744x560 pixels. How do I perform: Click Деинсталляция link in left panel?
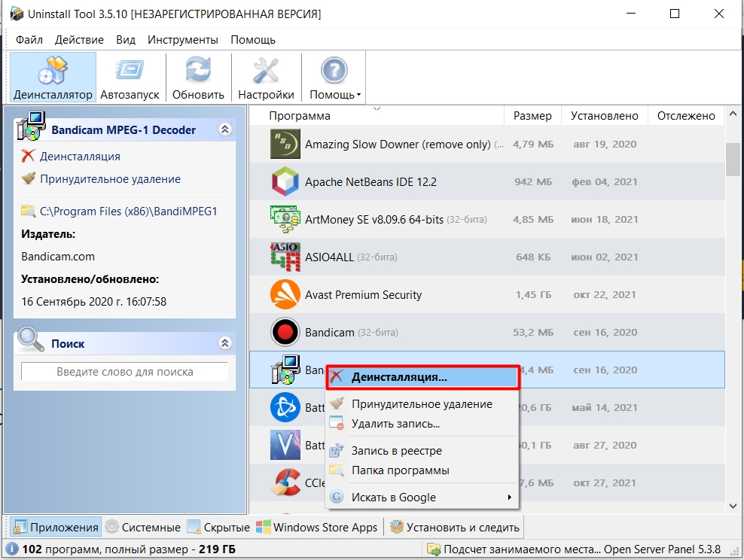(80, 157)
